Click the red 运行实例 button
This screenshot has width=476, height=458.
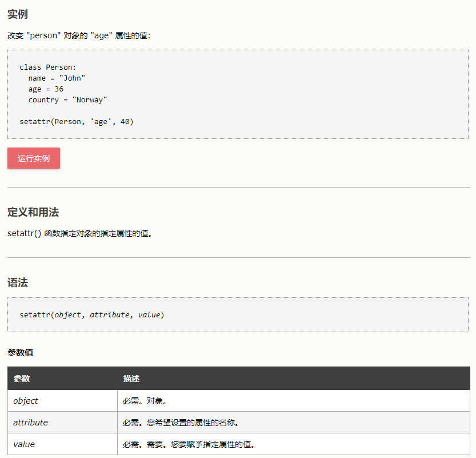34,158
